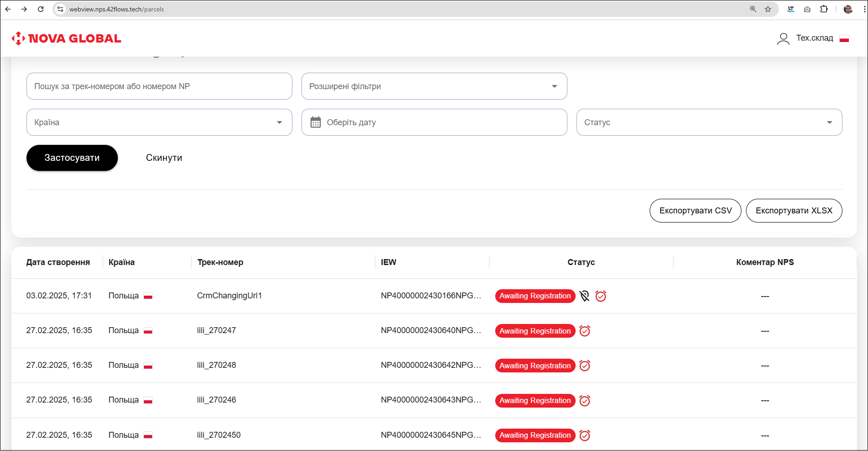This screenshot has height=451, width=868.
Task: Click the Експортувати XLSX button
Action: [794, 211]
